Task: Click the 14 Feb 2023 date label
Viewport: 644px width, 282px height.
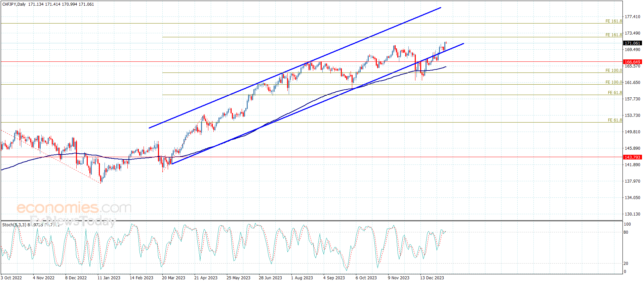Action: (x=142, y=278)
